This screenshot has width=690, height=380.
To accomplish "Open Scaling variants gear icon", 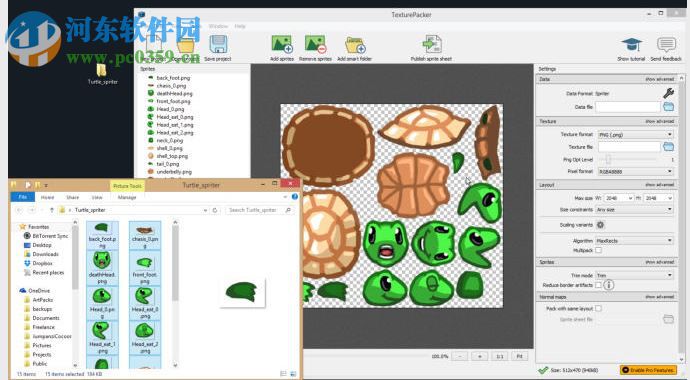I will [600, 225].
